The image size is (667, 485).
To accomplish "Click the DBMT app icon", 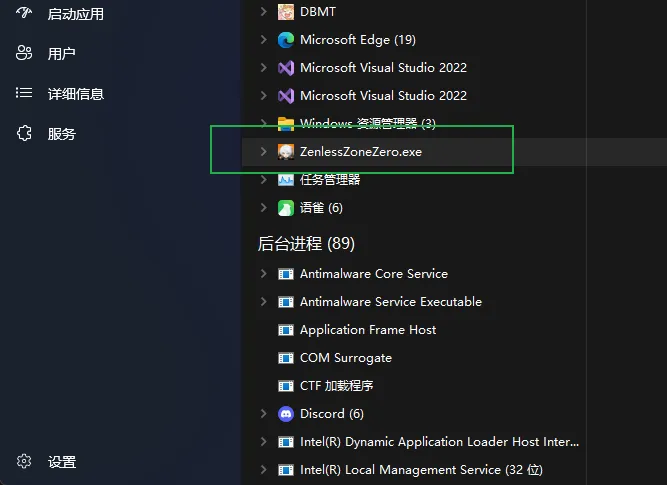I will pyautogui.click(x=285, y=12).
